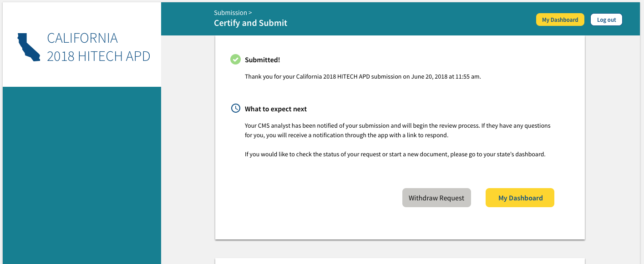This screenshot has height=264, width=644.
Task: Click the California 2018 HITECH APD logo area
Action: (82, 47)
